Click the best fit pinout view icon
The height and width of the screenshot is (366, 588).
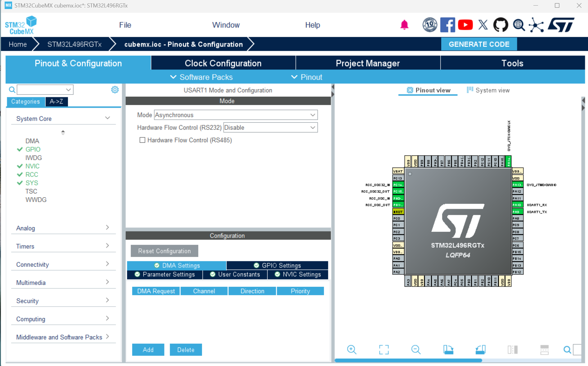pyautogui.click(x=384, y=350)
